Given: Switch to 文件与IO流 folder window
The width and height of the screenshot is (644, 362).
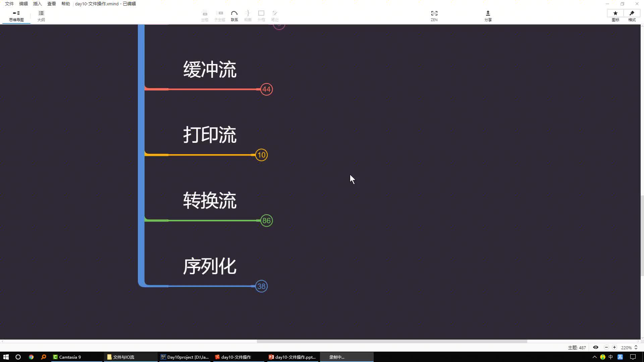Looking at the screenshot, I should click(131, 357).
